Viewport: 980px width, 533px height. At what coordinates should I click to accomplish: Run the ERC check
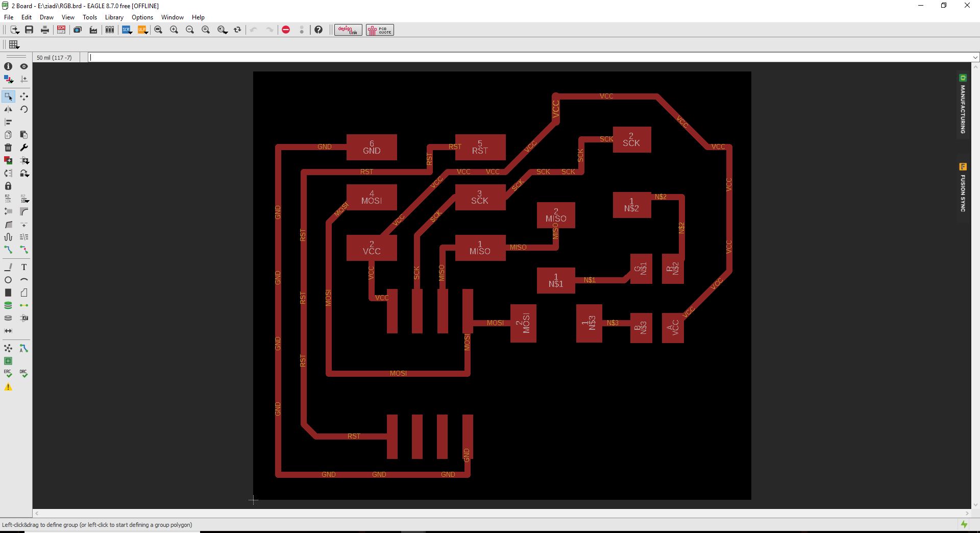[x=8, y=374]
